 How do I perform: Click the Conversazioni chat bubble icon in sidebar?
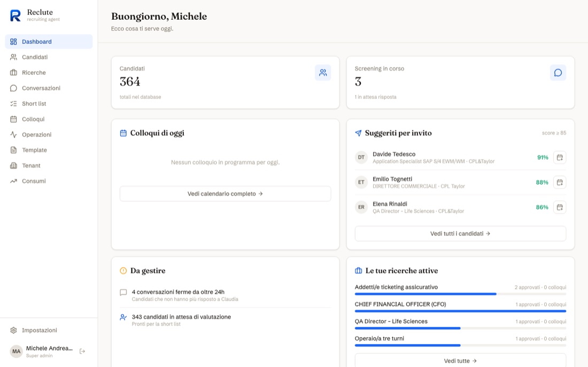(x=13, y=88)
